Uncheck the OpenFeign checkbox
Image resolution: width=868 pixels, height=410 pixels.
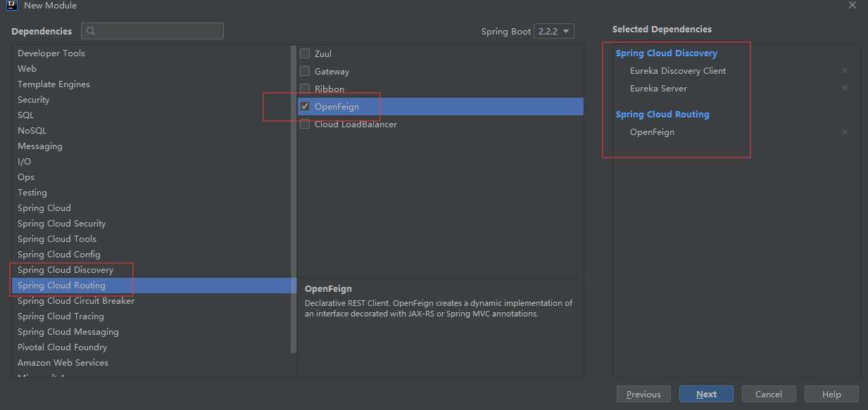[305, 106]
